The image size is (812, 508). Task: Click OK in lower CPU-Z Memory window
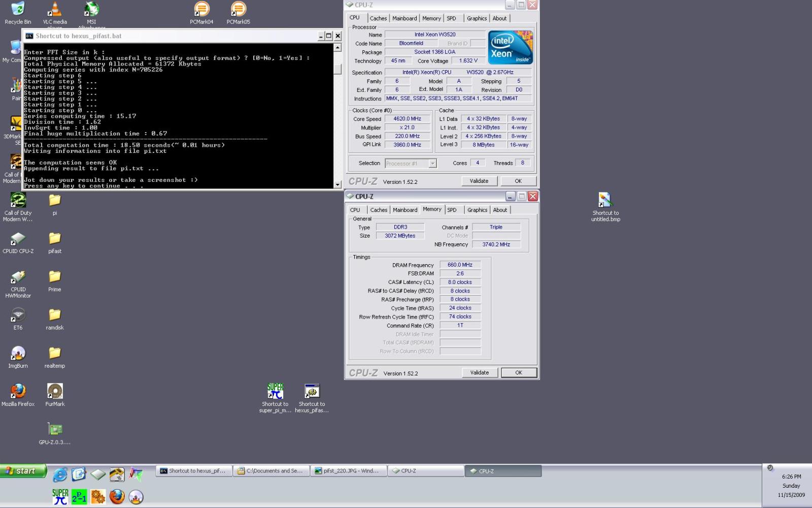tap(519, 372)
